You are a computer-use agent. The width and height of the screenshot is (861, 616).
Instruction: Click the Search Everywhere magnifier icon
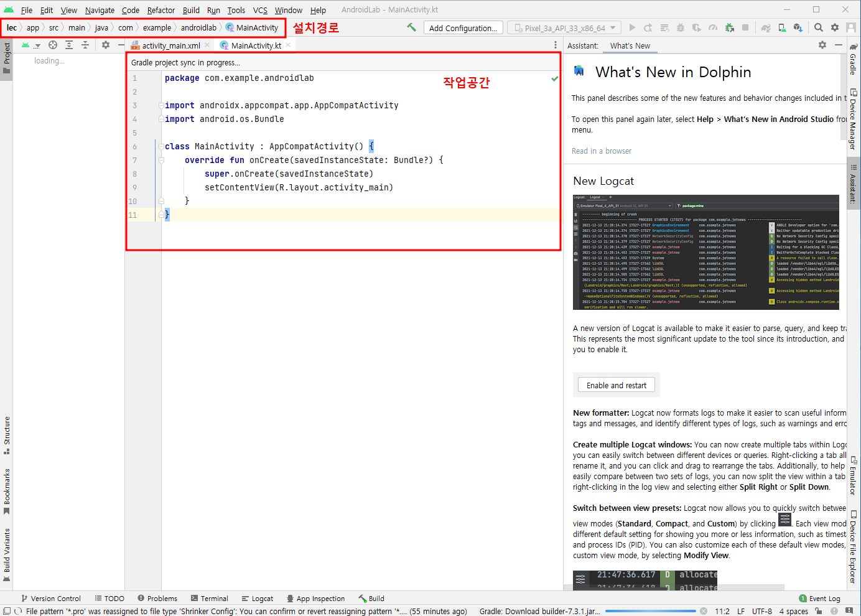(x=819, y=27)
